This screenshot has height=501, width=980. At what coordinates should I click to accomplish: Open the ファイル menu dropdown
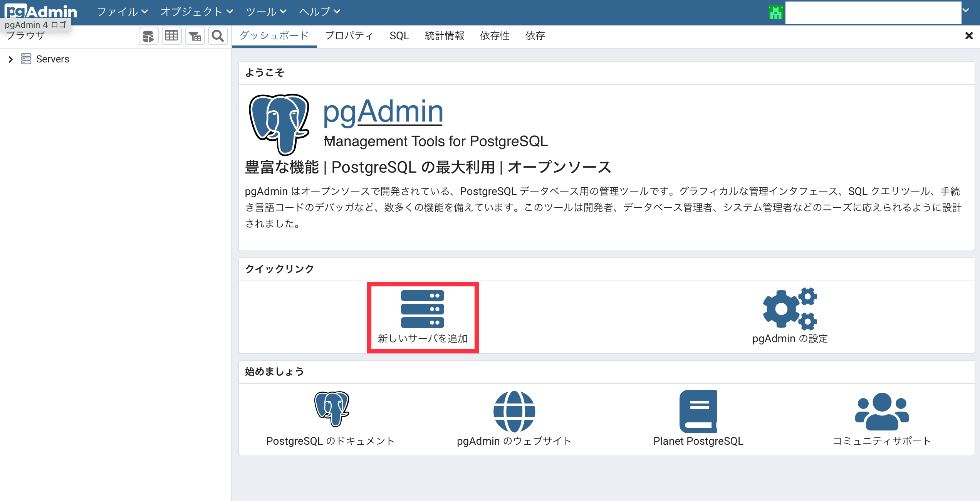pos(122,12)
